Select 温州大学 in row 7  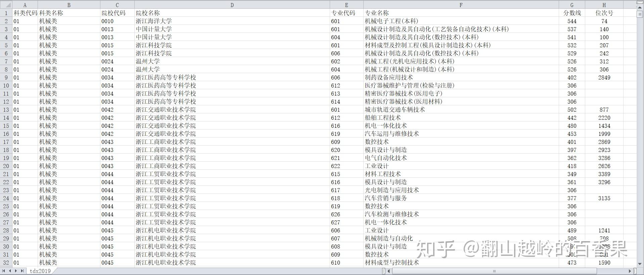232,61
